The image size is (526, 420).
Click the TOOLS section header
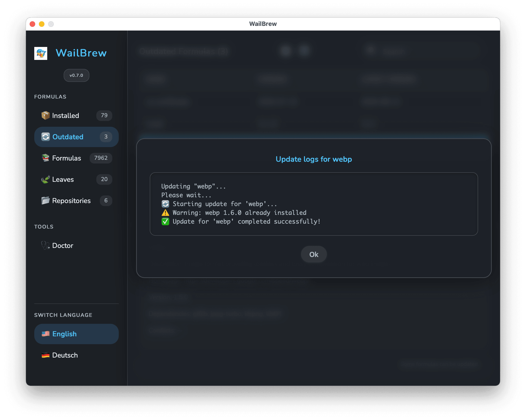(x=44, y=227)
